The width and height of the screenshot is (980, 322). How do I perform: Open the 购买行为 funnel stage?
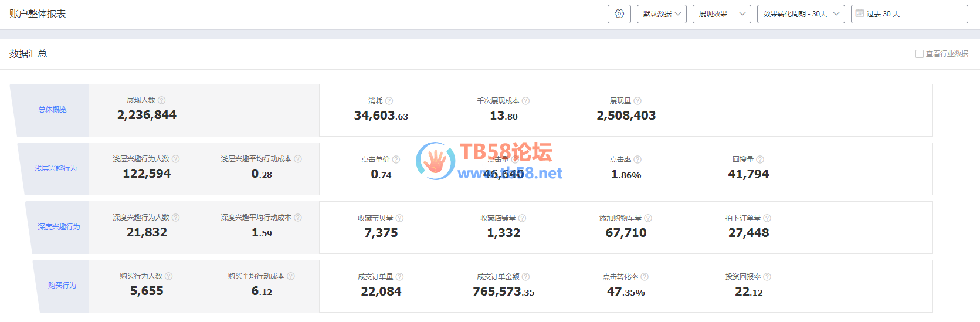coord(62,286)
